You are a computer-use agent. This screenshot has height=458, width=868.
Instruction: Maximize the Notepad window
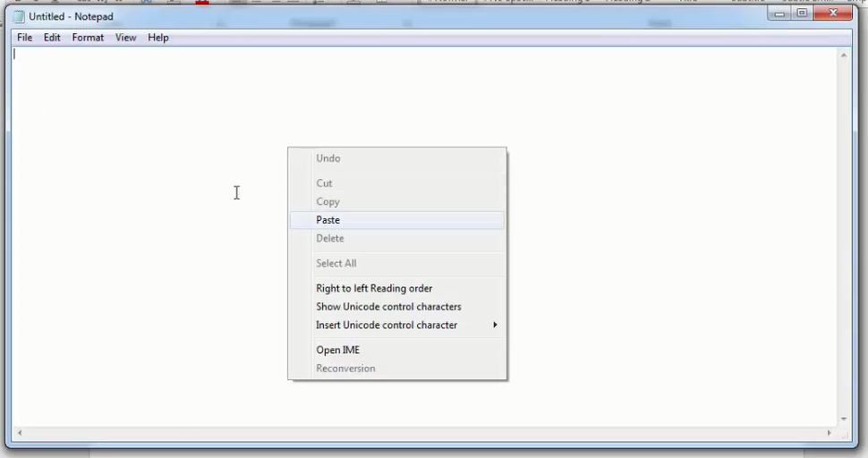pos(802,13)
